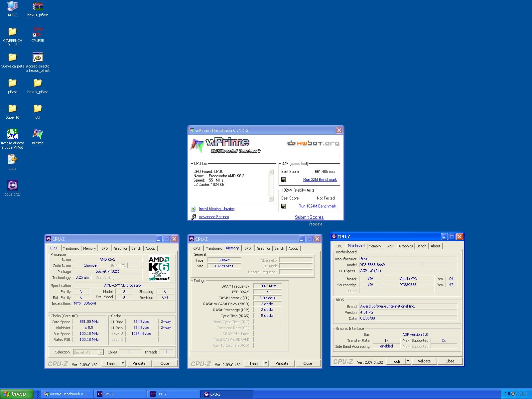
Task: Click the hwbot.org logo in wPrime
Action: (313, 143)
